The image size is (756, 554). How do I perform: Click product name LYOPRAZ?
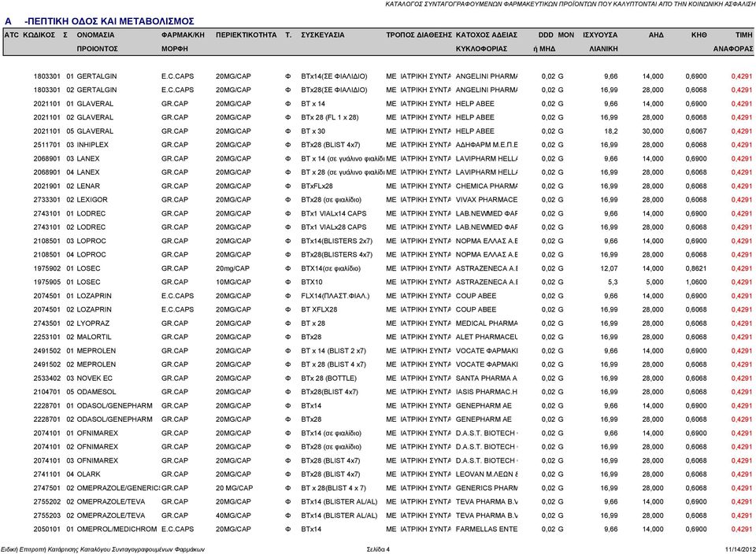[x=93, y=323]
